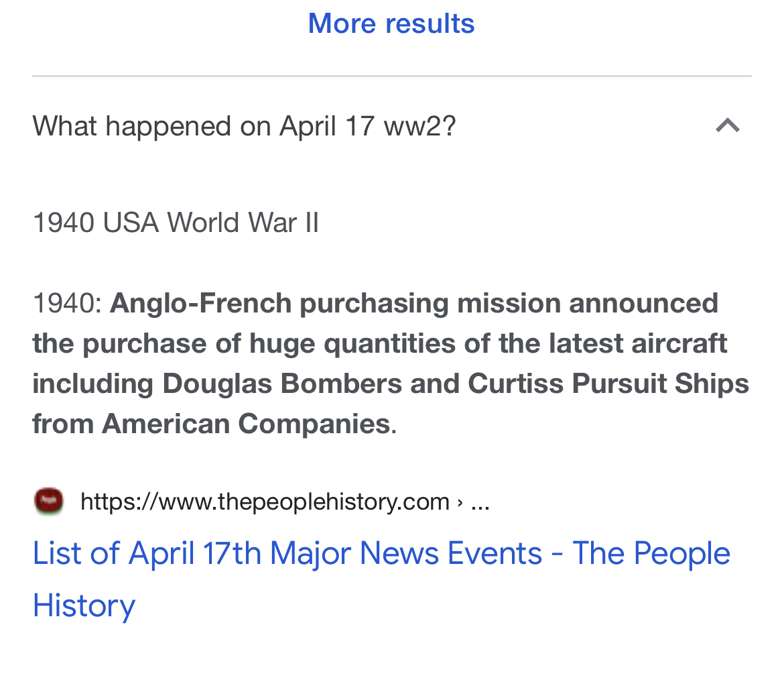The width and height of the screenshot is (784, 690).
Task: Click the breadcrumb ellipsis after the URL
Action: [480, 502]
